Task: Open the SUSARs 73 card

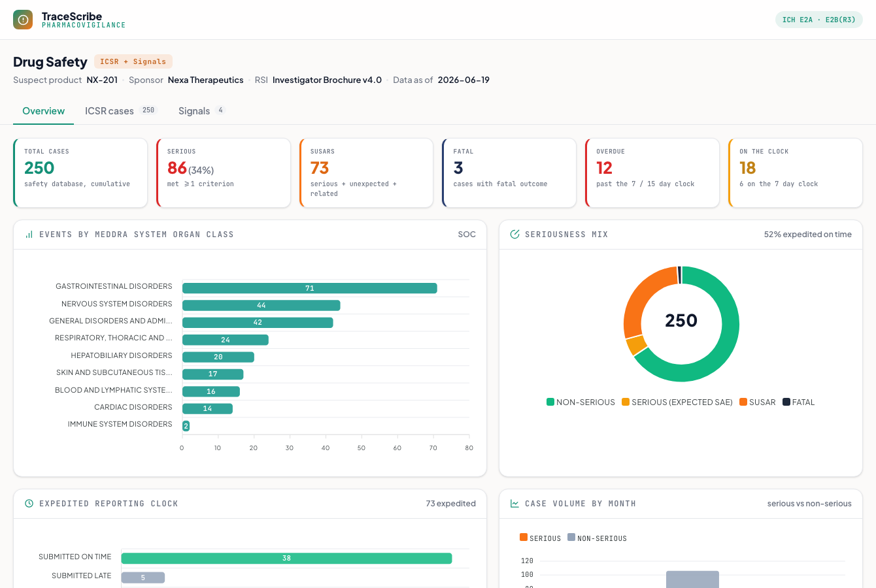Action: click(x=366, y=173)
